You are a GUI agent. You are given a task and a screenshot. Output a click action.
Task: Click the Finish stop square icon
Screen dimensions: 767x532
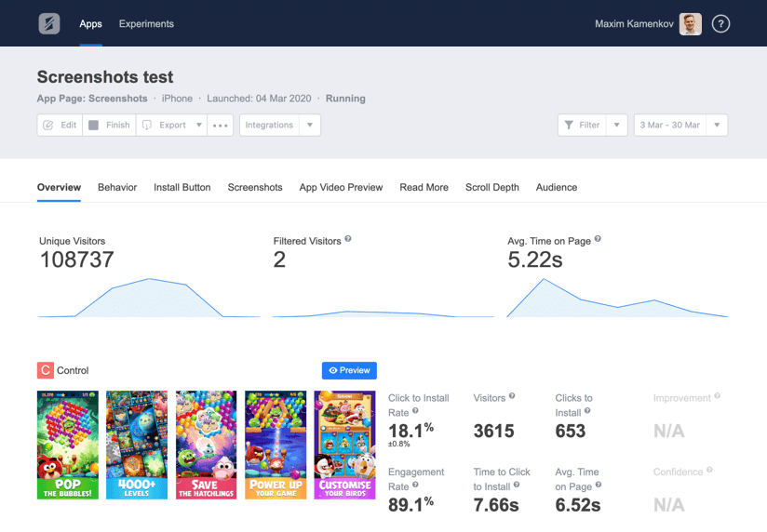click(93, 126)
